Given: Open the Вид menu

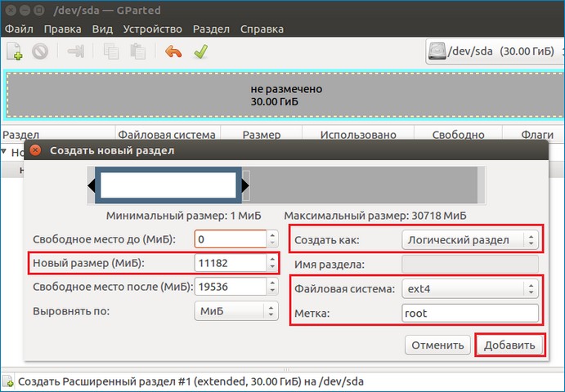Looking at the screenshot, I should coord(102,29).
